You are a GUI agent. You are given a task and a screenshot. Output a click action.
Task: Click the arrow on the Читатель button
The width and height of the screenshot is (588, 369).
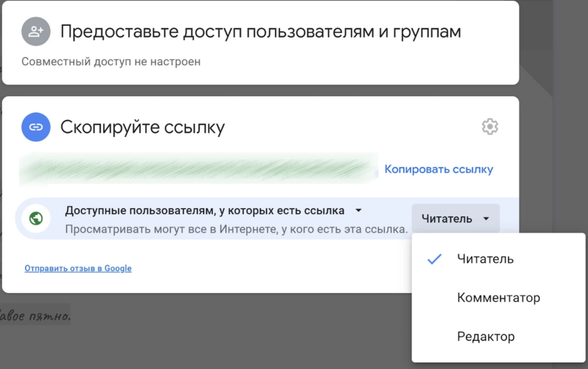486,219
